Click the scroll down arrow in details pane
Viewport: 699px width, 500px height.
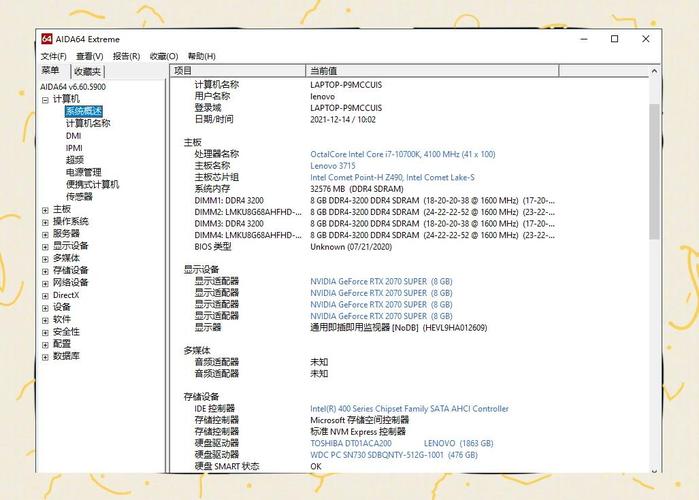(654, 471)
